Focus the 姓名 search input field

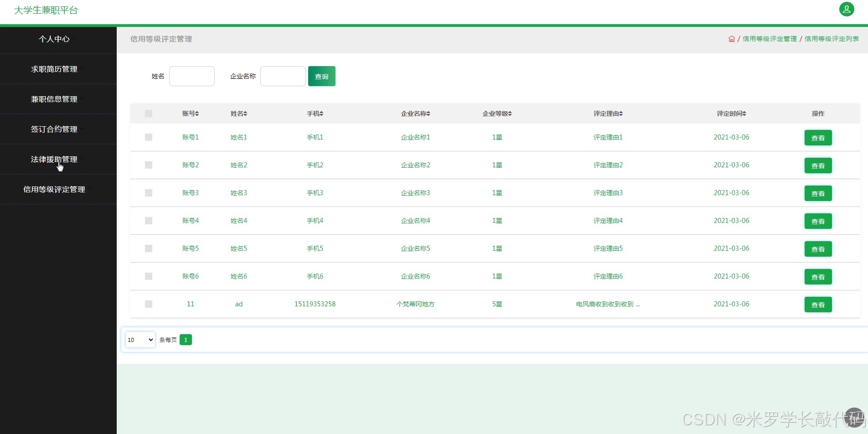[x=192, y=76]
